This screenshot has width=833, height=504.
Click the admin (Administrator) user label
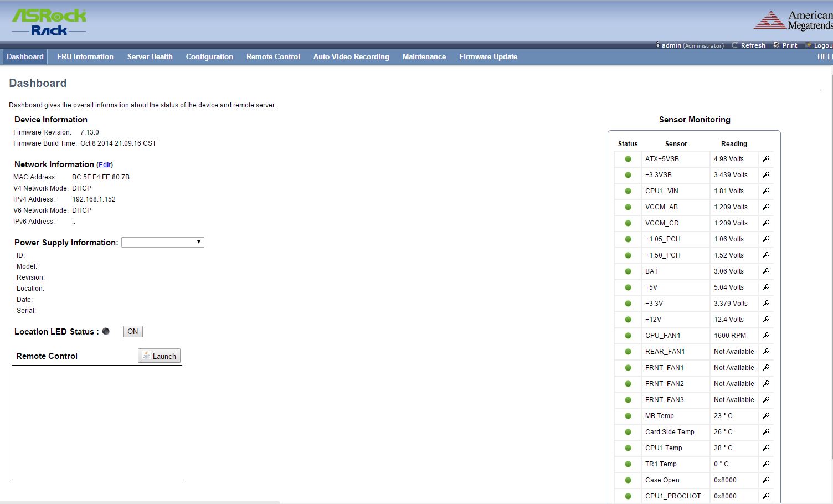[690, 45]
